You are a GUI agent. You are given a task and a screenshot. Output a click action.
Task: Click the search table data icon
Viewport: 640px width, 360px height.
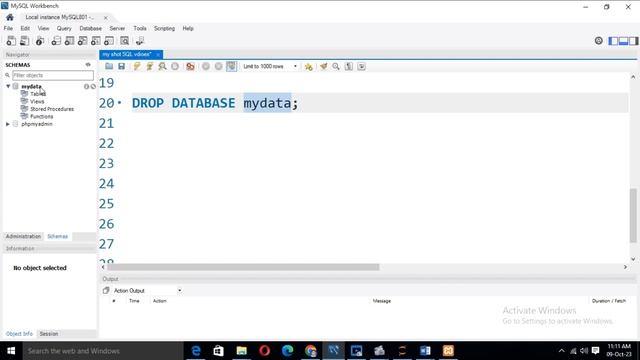(124, 41)
